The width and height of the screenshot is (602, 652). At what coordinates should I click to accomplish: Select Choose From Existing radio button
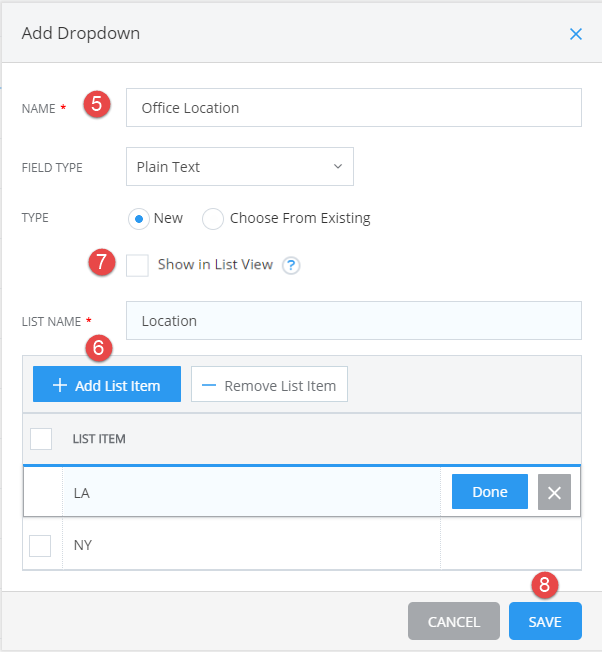[x=212, y=219]
